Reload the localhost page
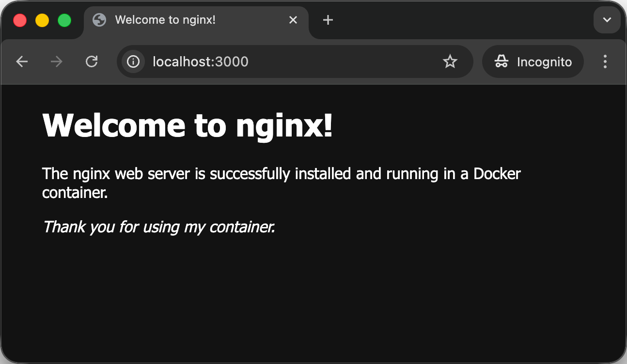Screen dimensions: 627x364 pos(92,61)
